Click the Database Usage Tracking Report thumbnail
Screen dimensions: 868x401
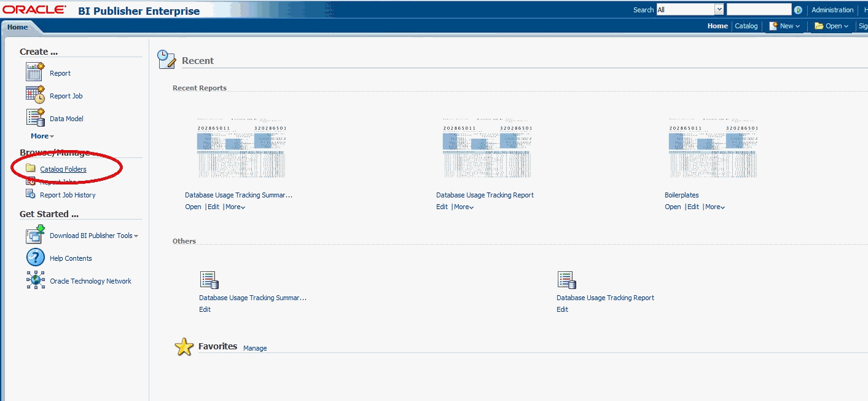pyautogui.click(x=488, y=148)
